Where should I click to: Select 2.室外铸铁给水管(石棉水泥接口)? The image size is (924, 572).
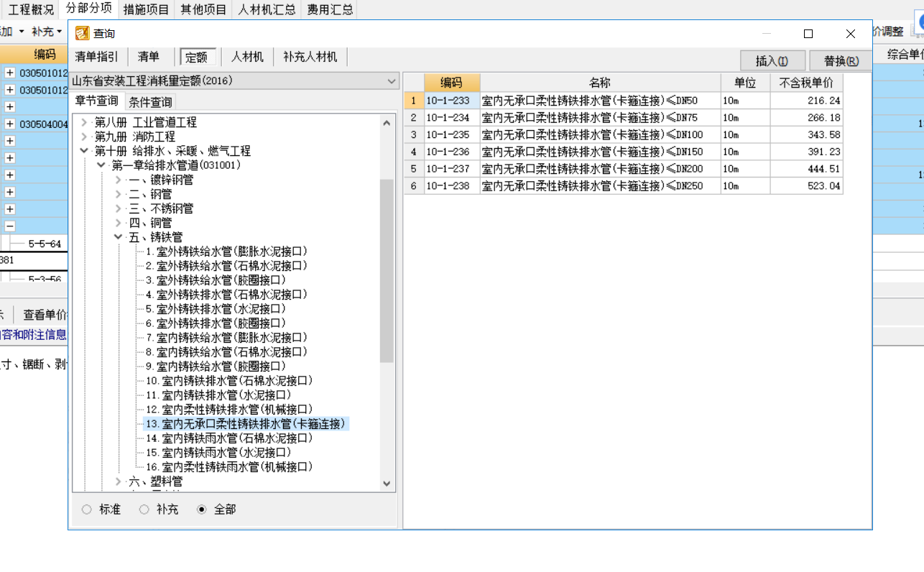[x=226, y=266]
